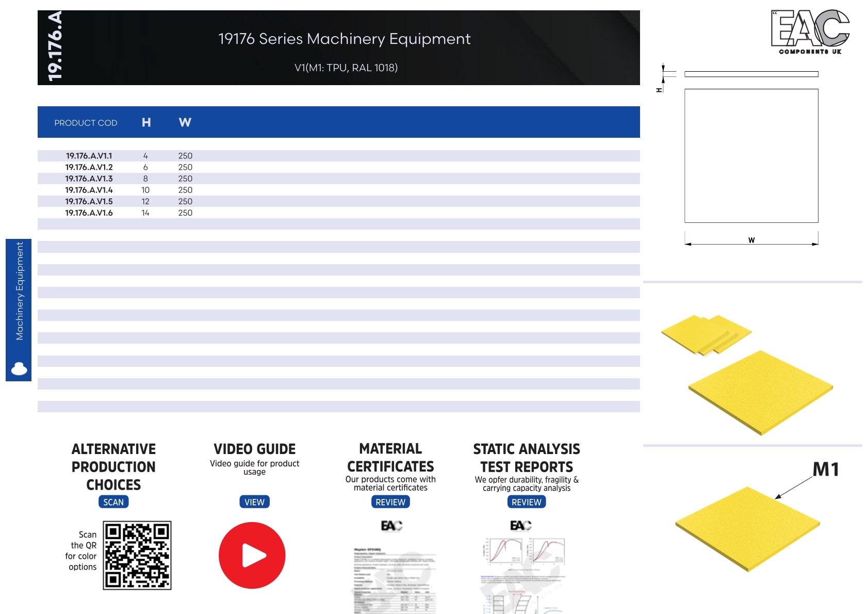Image resolution: width=868 pixels, height=614 pixels.
Task: Click H value 10 for 19.176.A.V1.4
Action: pos(145,190)
